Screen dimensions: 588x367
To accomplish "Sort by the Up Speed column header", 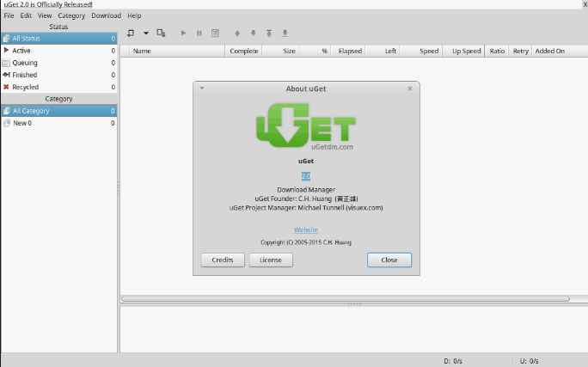I will coord(464,51).
